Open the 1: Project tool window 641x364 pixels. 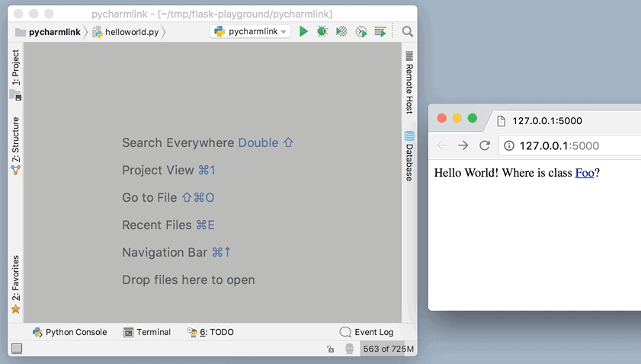tap(15, 75)
